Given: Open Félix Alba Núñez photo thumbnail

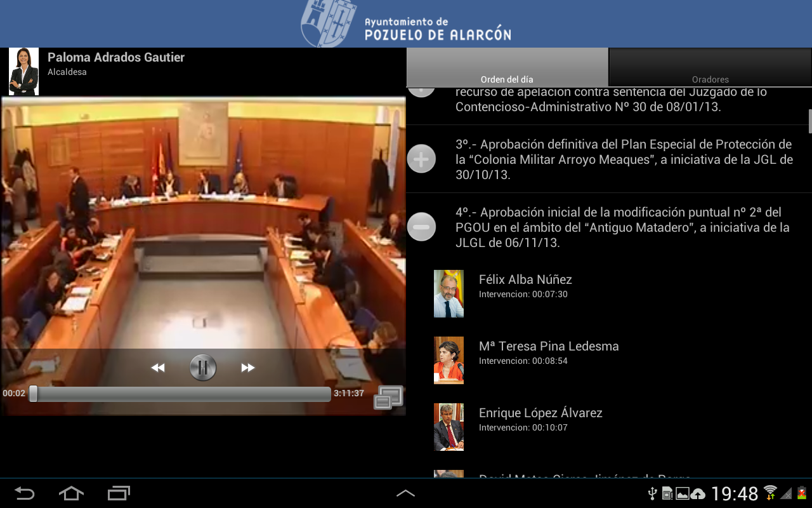Looking at the screenshot, I should [449, 293].
